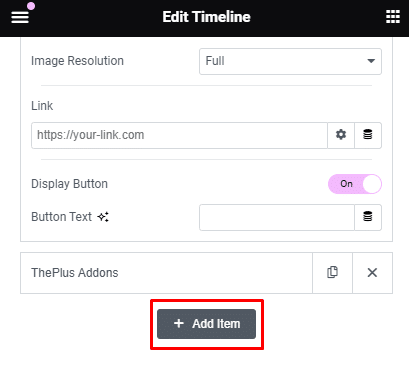Click the Edit Timeline panel title
409x375 pixels.
(x=206, y=17)
